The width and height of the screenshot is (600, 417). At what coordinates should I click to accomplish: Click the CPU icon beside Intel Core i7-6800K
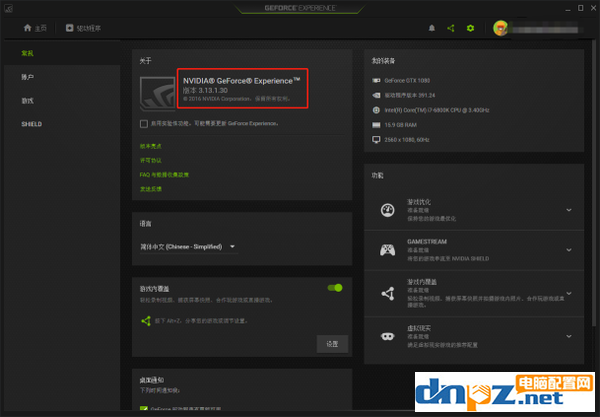click(x=376, y=110)
